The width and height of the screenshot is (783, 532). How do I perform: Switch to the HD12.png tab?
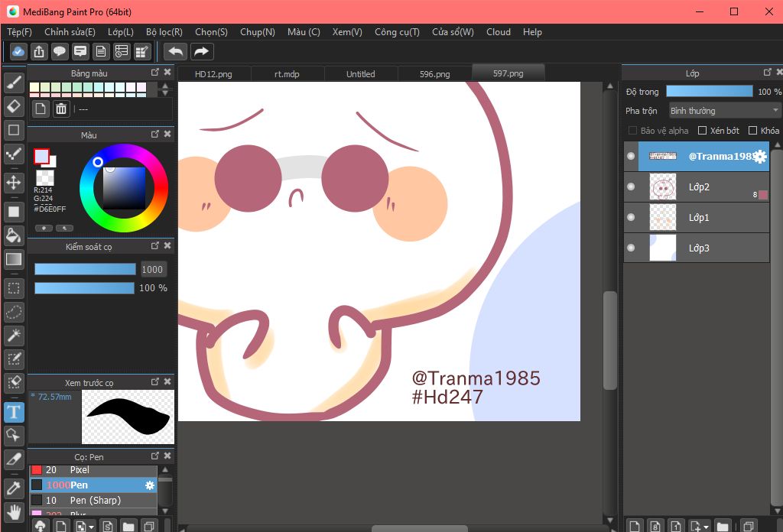coord(214,74)
